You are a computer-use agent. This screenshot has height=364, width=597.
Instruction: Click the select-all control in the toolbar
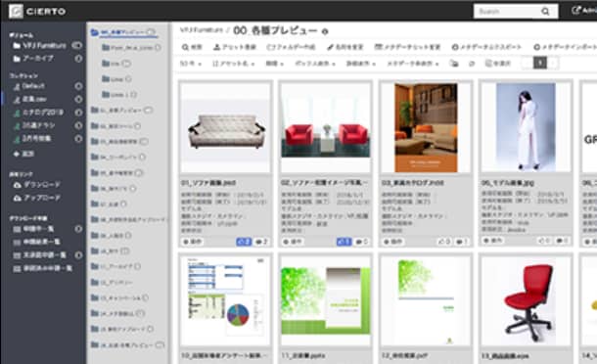pyautogui.click(x=498, y=64)
